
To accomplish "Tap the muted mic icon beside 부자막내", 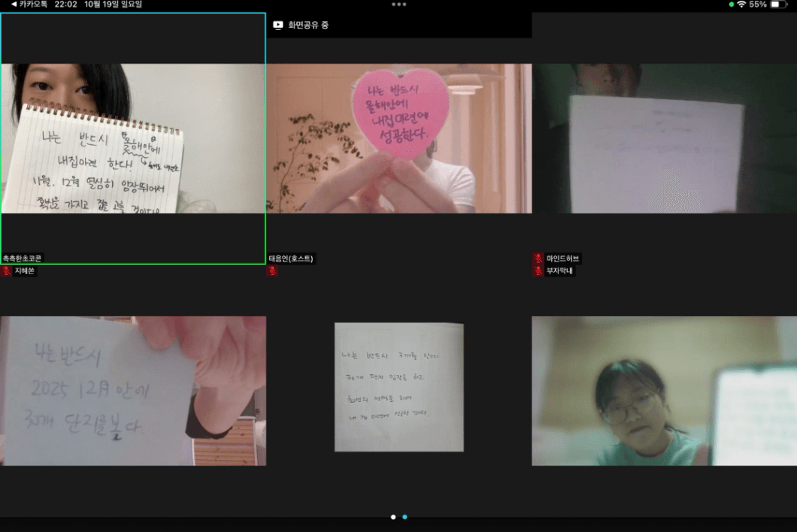I will click(x=538, y=271).
